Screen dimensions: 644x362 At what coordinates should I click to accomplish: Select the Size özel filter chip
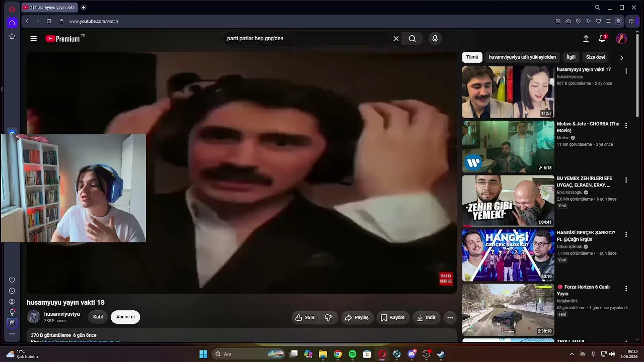click(x=596, y=57)
